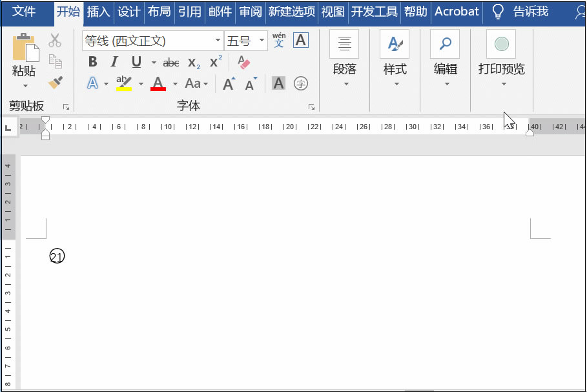Click the circled 21 character in document
The image size is (587, 392).
[x=57, y=256]
